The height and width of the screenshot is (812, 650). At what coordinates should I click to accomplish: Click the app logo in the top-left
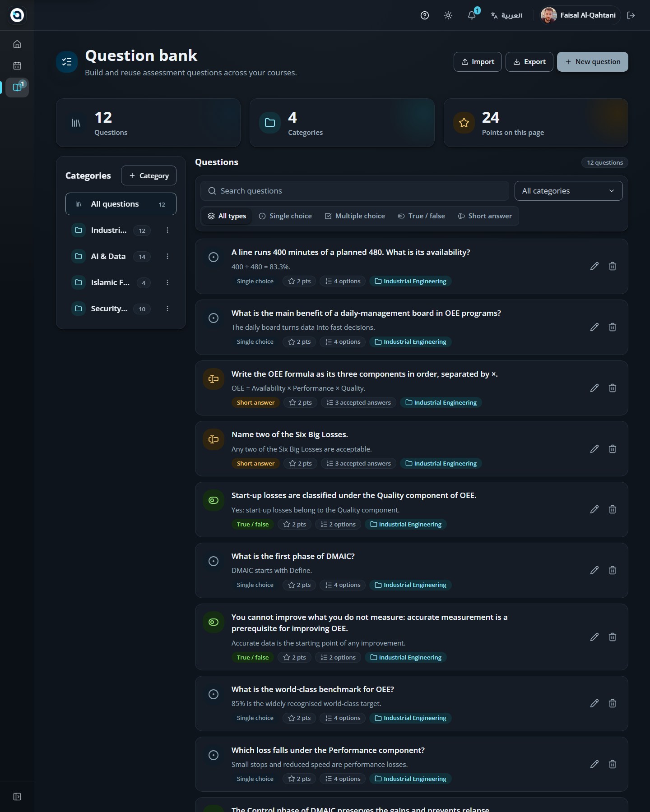pos(17,15)
